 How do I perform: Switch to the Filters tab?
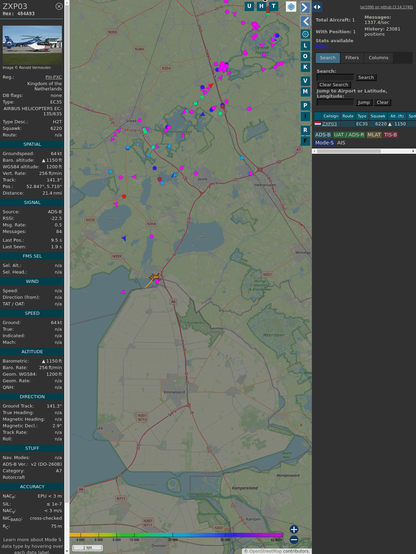[352, 58]
